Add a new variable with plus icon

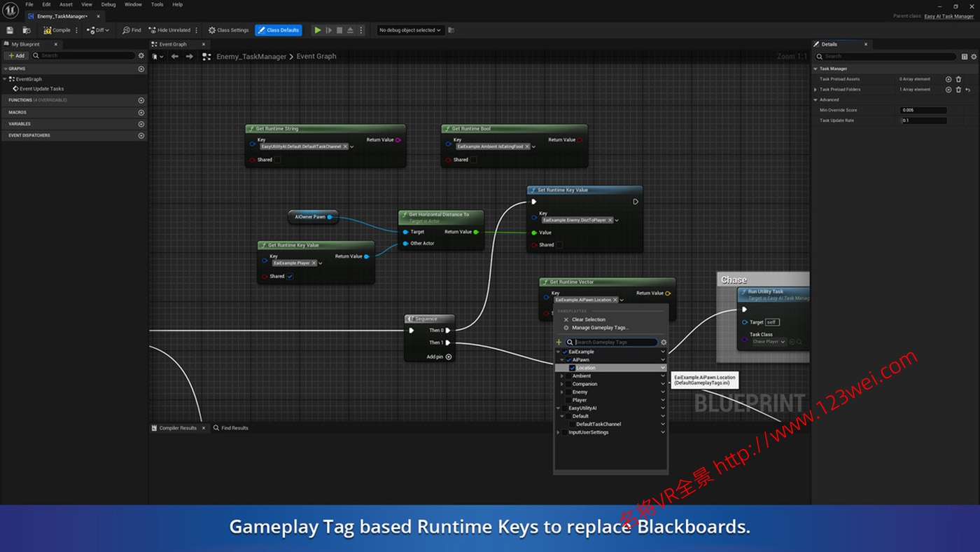[x=141, y=124]
